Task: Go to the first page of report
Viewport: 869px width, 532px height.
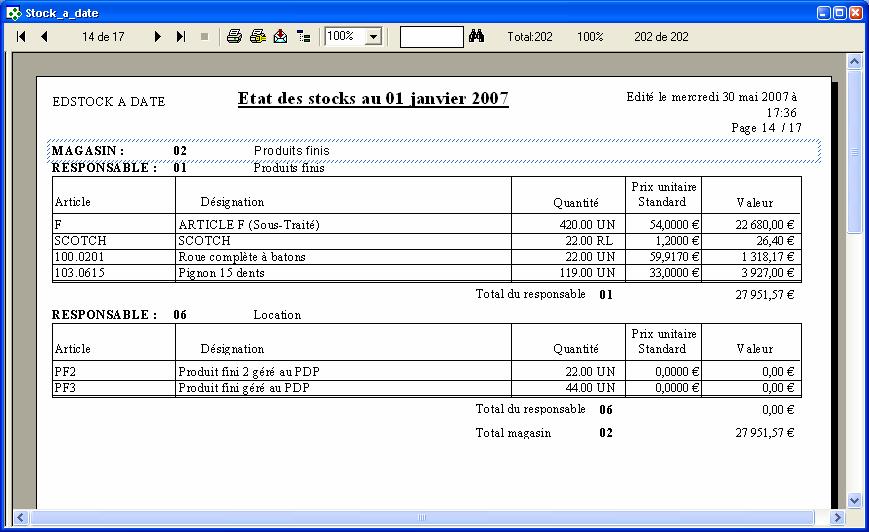Action: (x=21, y=37)
